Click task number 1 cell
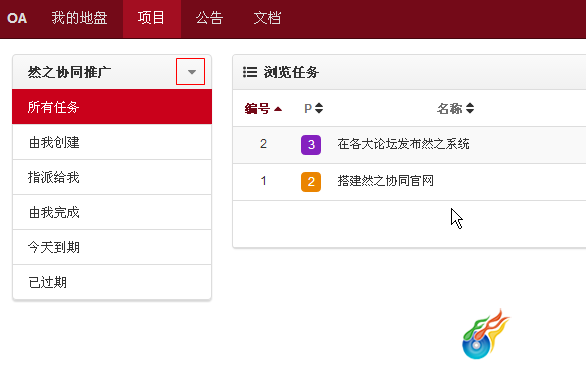Image resolution: width=586 pixels, height=367 pixels. [x=263, y=181]
